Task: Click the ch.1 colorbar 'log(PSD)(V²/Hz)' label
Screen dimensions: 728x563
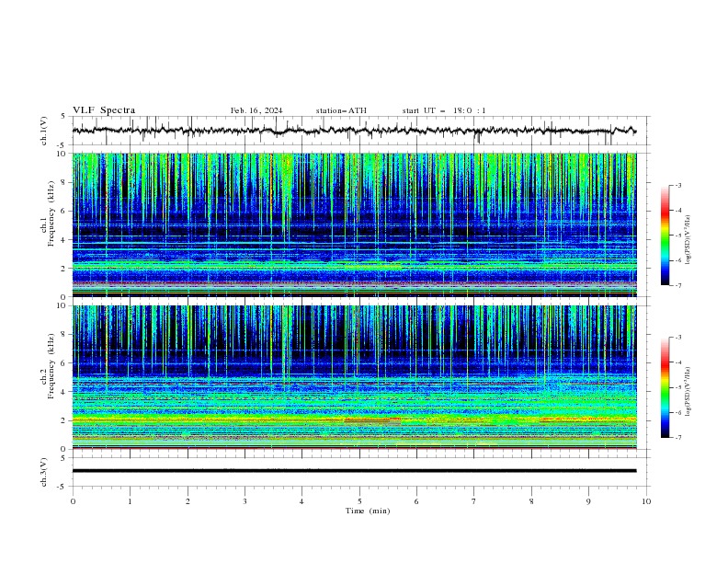Action: pyautogui.click(x=688, y=239)
